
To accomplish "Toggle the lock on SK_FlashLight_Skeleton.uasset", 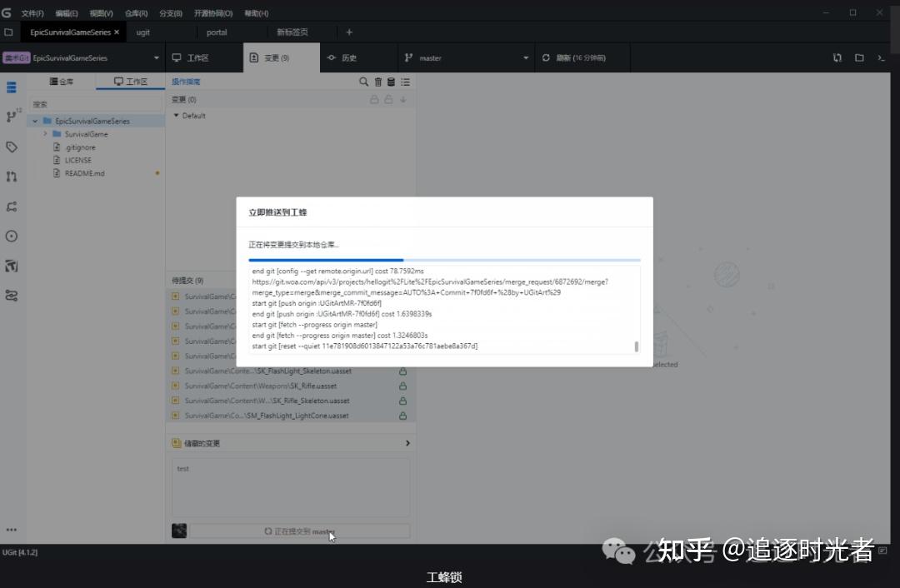I will (x=402, y=371).
